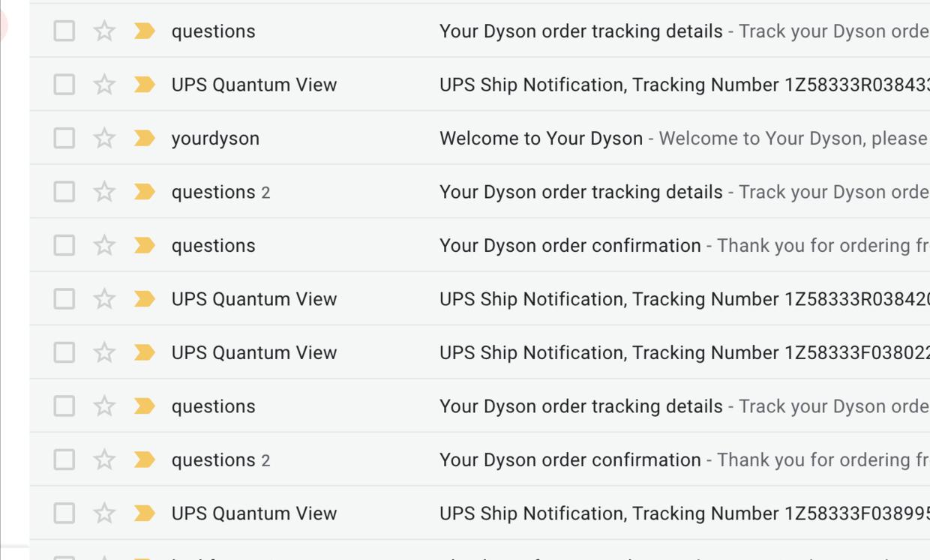The image size is (930, 560).
Task: Tick the checkbox for first questions email
Action: pos(64,31)
